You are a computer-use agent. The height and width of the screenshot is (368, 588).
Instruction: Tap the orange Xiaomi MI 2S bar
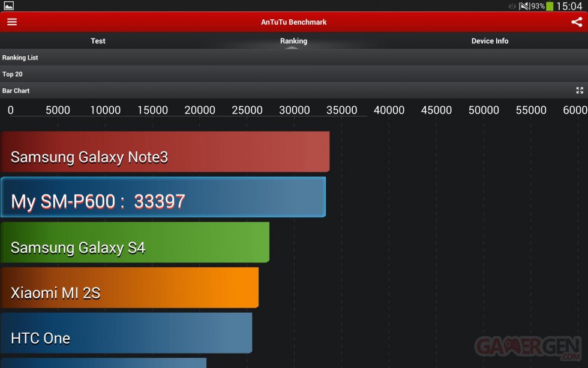click(130, 288)
